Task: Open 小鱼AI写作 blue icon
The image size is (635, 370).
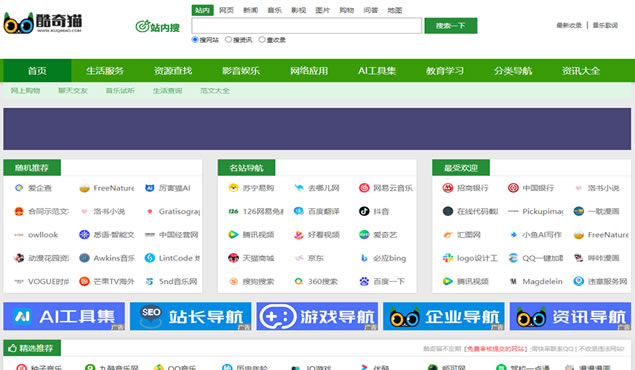Action: point(513,234)
